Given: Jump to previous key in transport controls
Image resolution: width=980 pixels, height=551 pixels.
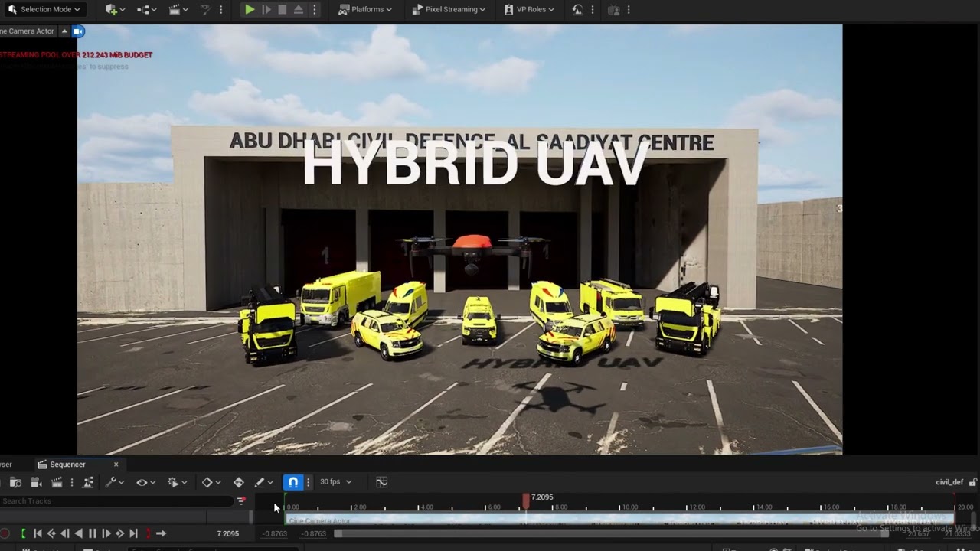Looking at the screenshot, I should click(51, 533).
